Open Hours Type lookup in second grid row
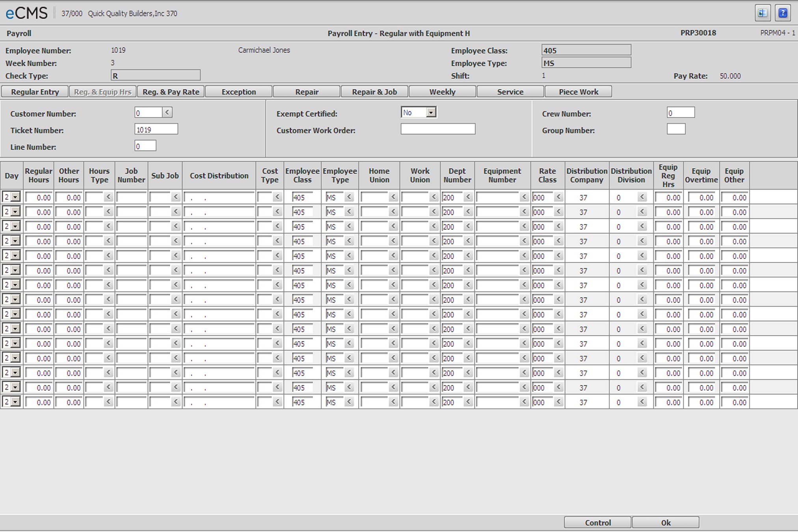Viewport: 798px width, 532px height. tap(108, 212)
